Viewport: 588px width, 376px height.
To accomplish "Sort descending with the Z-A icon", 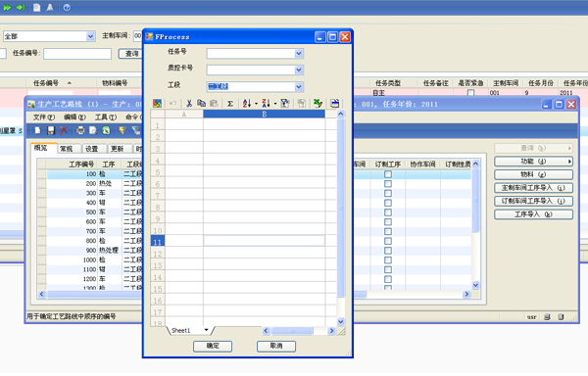I will [266, 104].
